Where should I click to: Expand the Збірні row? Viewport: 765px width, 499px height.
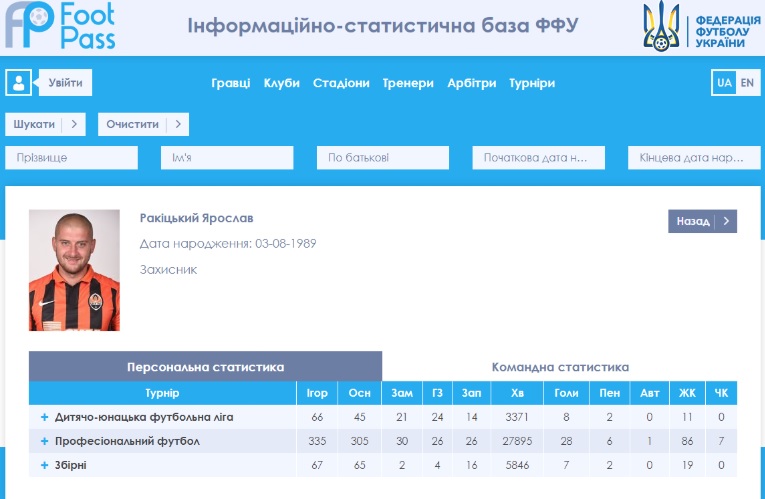pyautogui.click(x=44, y=465)
